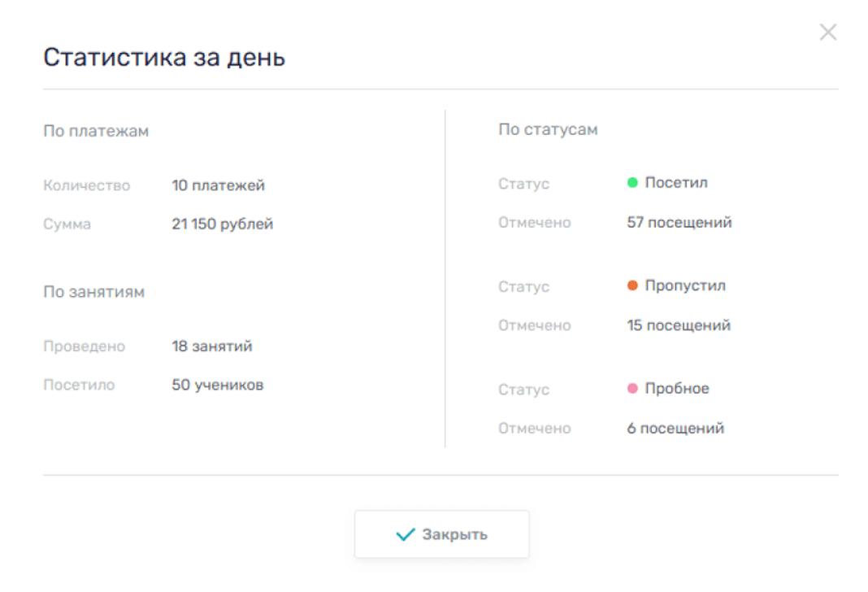Click the pink dot beside Пробное
This screenshot has height=592, width=868.
coord(632,389)
